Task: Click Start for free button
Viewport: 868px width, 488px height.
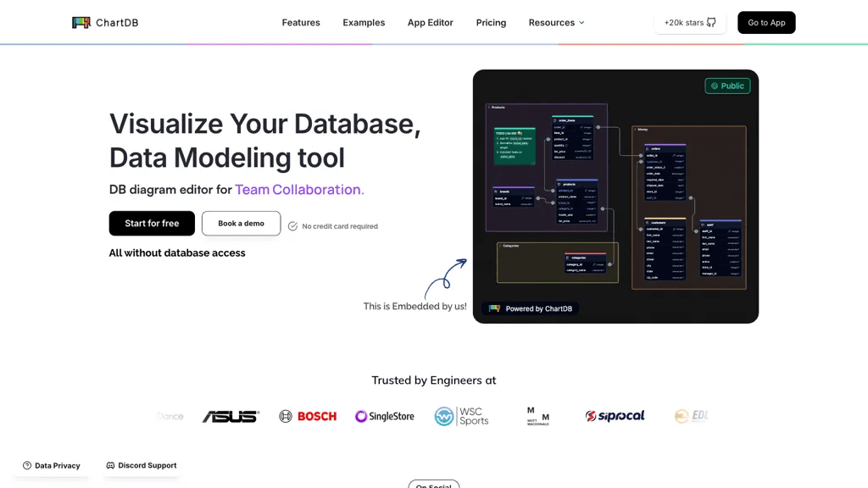Action: point(152,224)
